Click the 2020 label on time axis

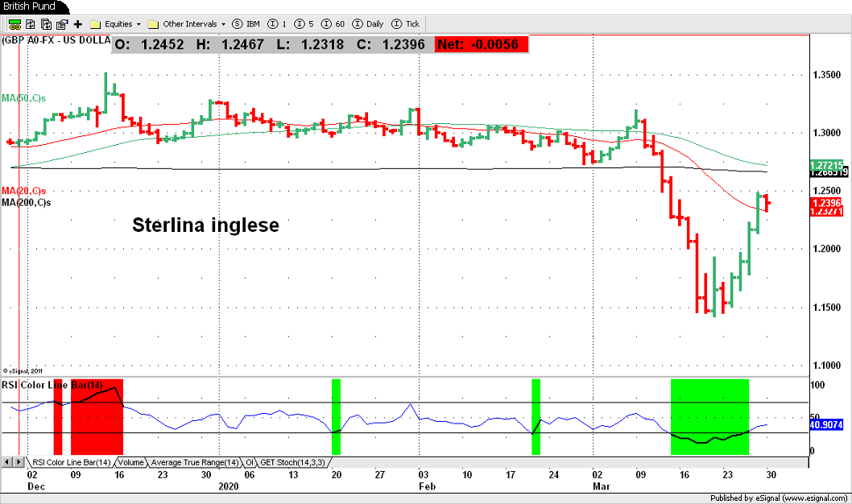point(228,486)
